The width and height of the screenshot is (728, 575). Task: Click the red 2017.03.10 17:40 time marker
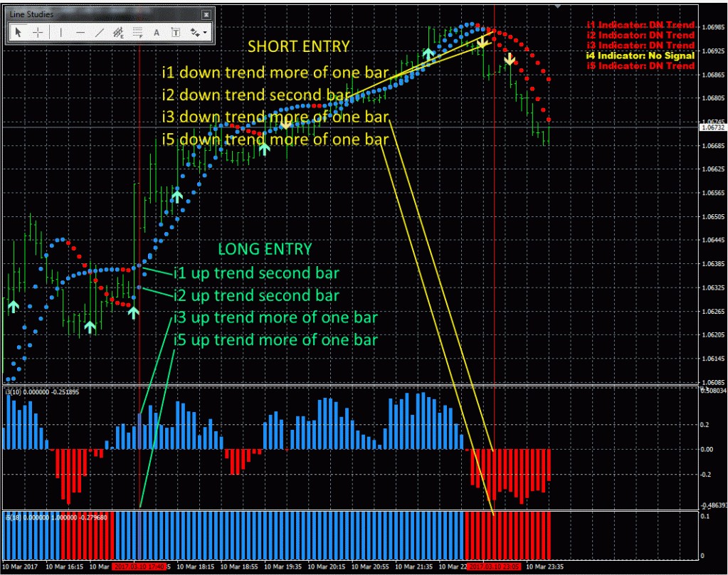pos(139,566)
